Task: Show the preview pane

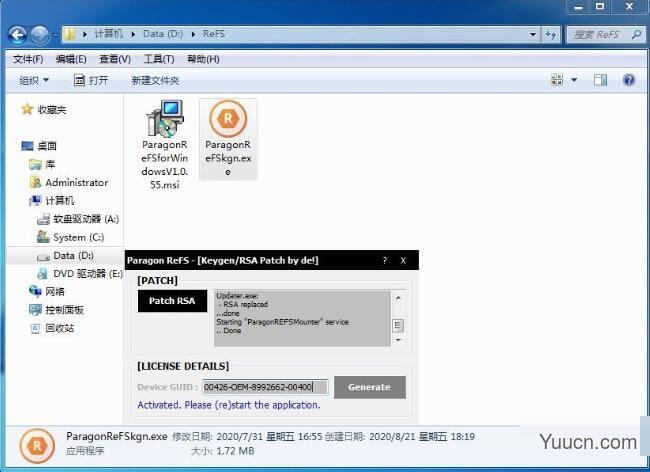Action: pos(600,80)
